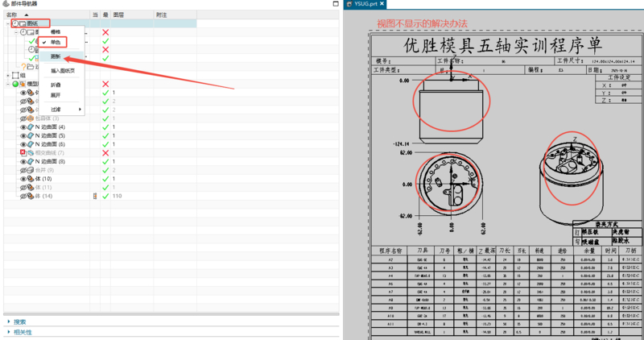Click the 体 (11) body icon
The width and height of the screenshot is (644, 340).
[x=31, y=188]
